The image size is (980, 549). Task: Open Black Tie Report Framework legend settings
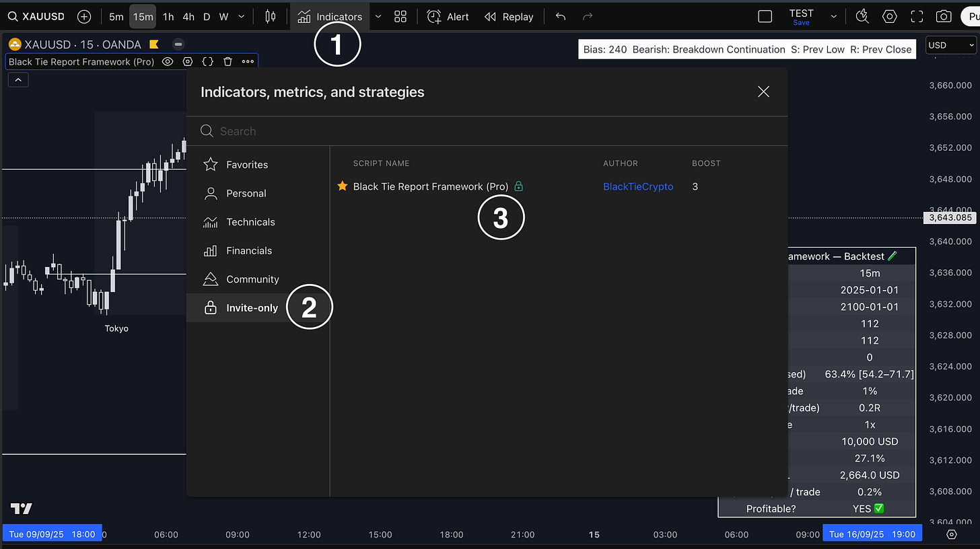click(x=188, y=62)
